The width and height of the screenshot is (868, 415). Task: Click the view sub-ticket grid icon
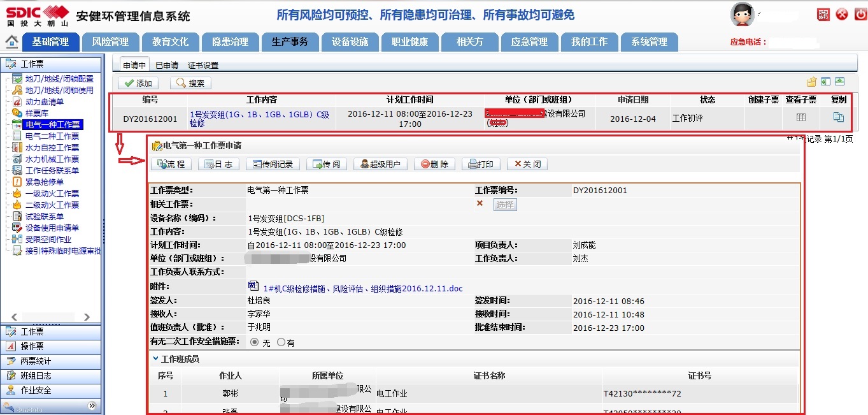tap(801, 118)
